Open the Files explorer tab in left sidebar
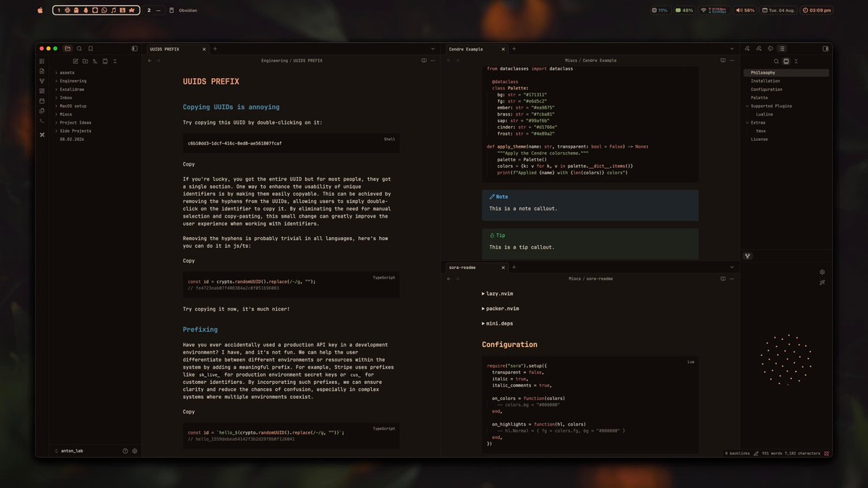The height and width of the screenshot is (488, 868). pos(67,48)
